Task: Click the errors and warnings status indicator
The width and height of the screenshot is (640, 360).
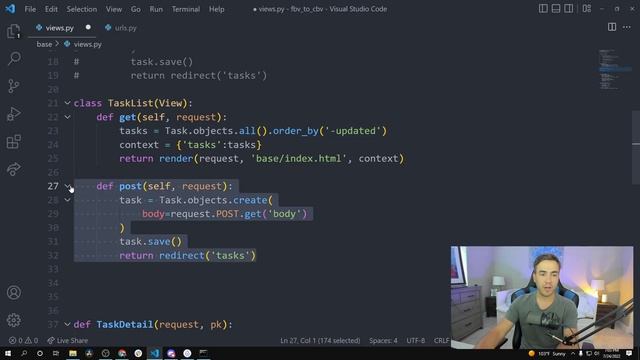Action: click(23, 340)
